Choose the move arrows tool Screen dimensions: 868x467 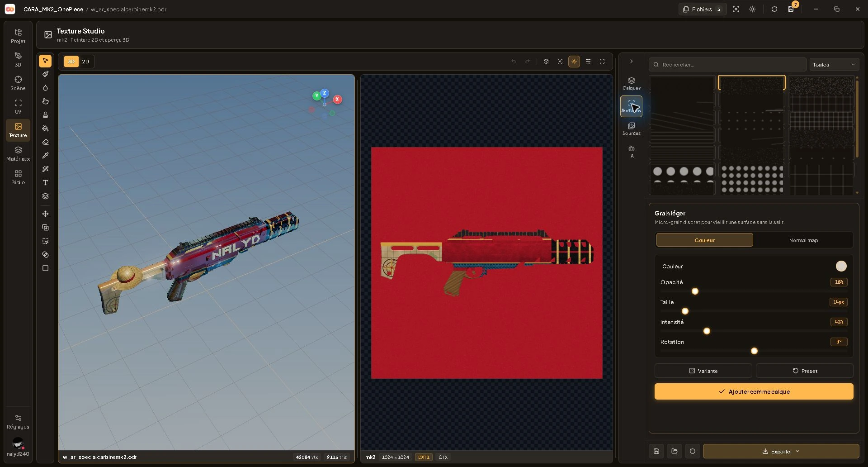coord(45,214)
